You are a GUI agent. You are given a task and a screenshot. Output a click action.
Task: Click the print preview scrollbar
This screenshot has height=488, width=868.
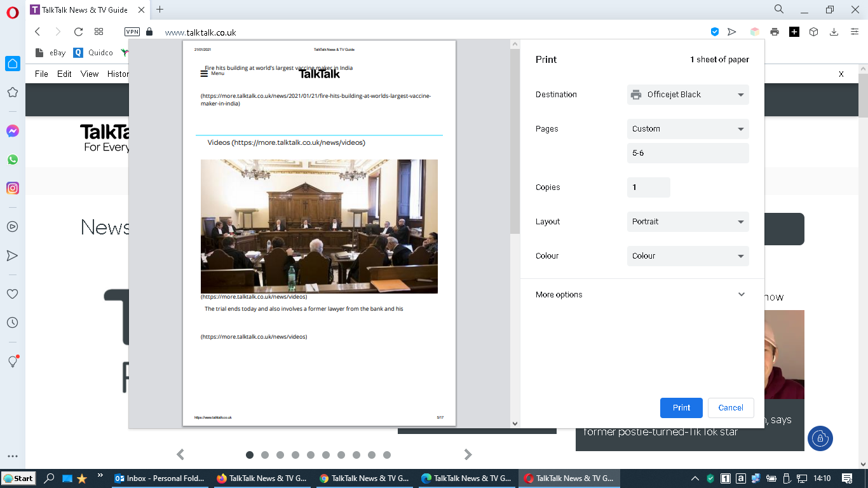515,142
